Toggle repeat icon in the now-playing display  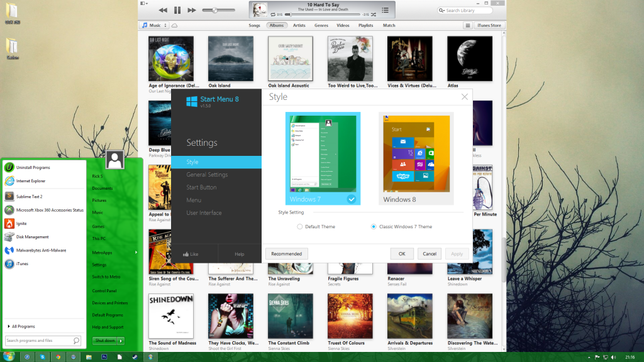273,15
